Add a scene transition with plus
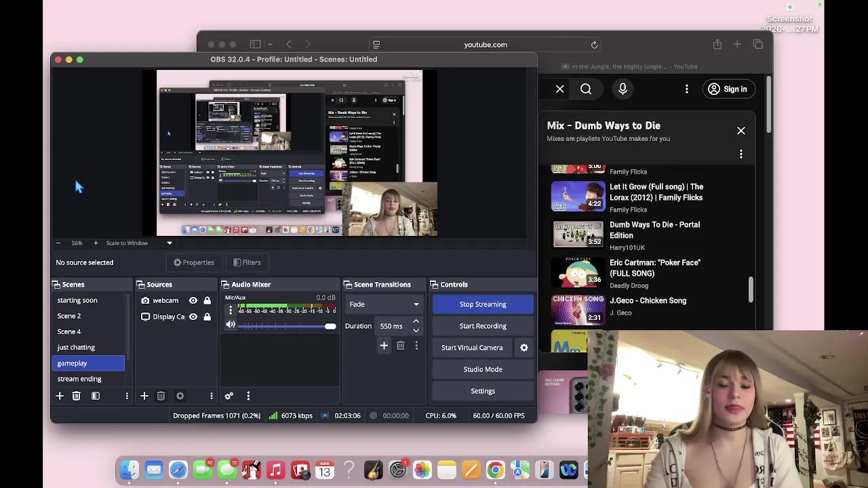Screen dimensions: 868x488 (384, 346)
